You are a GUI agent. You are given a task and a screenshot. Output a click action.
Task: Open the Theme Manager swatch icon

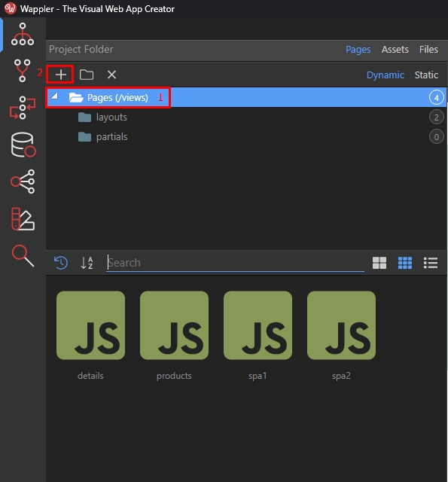point(23,219)
